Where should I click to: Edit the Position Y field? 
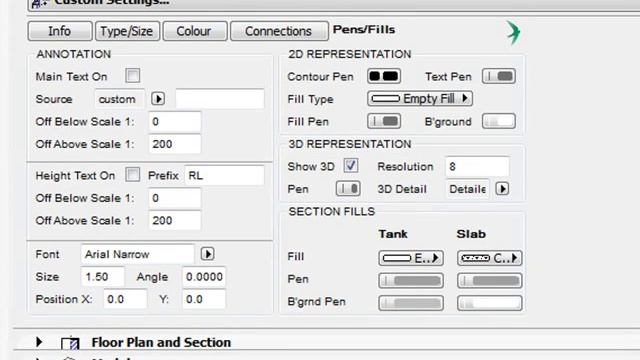[204, 299]
